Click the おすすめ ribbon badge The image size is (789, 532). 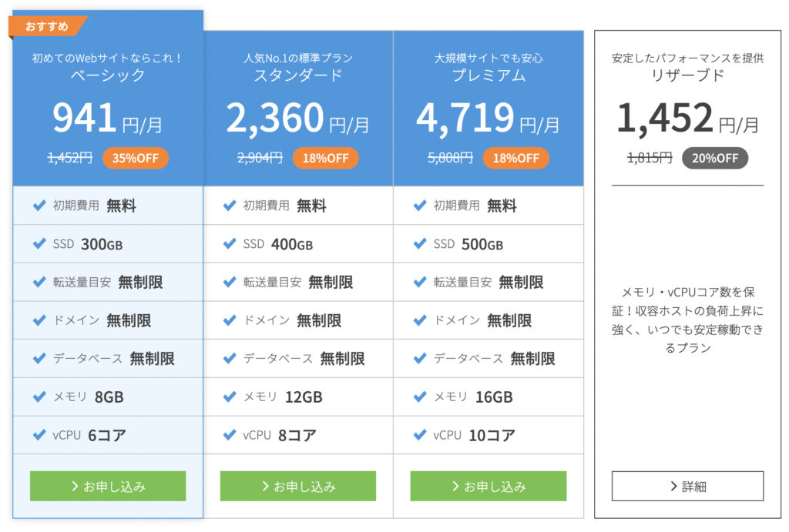click(x=47, y=26)
